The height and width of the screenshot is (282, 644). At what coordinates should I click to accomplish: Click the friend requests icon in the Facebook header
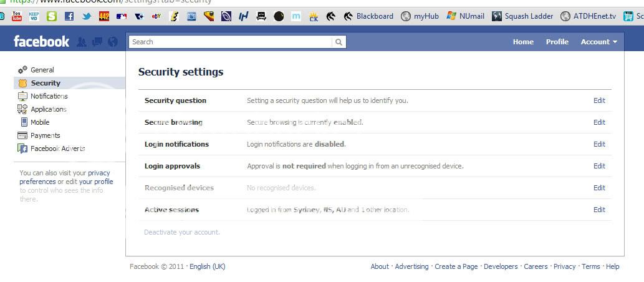pyautogui.click(x=81, y=42)
